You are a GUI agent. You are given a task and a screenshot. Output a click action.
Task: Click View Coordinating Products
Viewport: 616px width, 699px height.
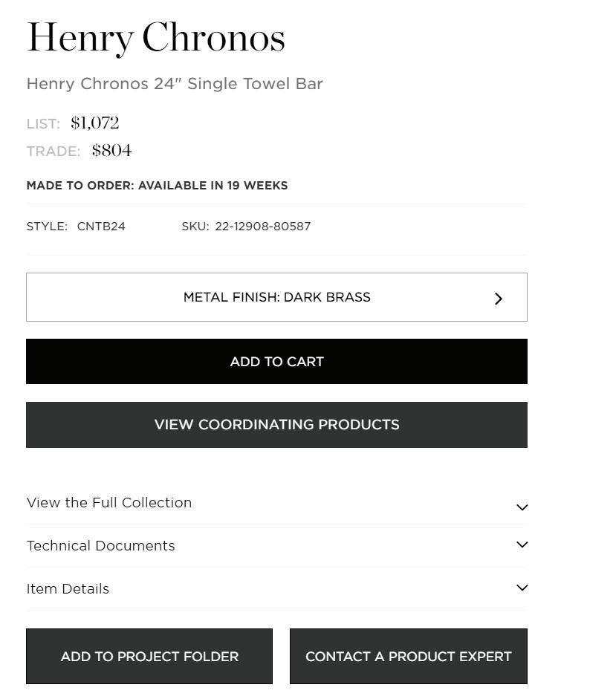coord(276,425)
